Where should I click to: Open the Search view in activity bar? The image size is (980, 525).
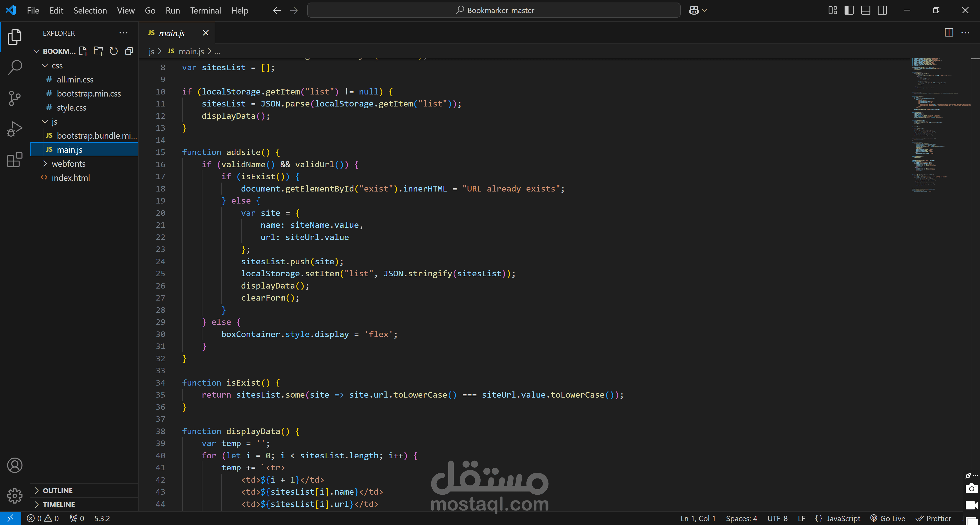point(15,67)
